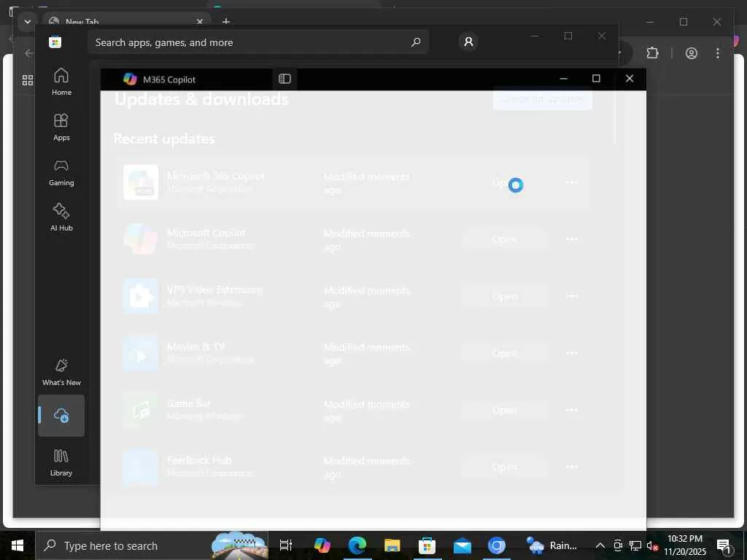Open Chrome tab search dropdown chevron
Viewport: 747px width, 560px height.
[x=28, y=22]
